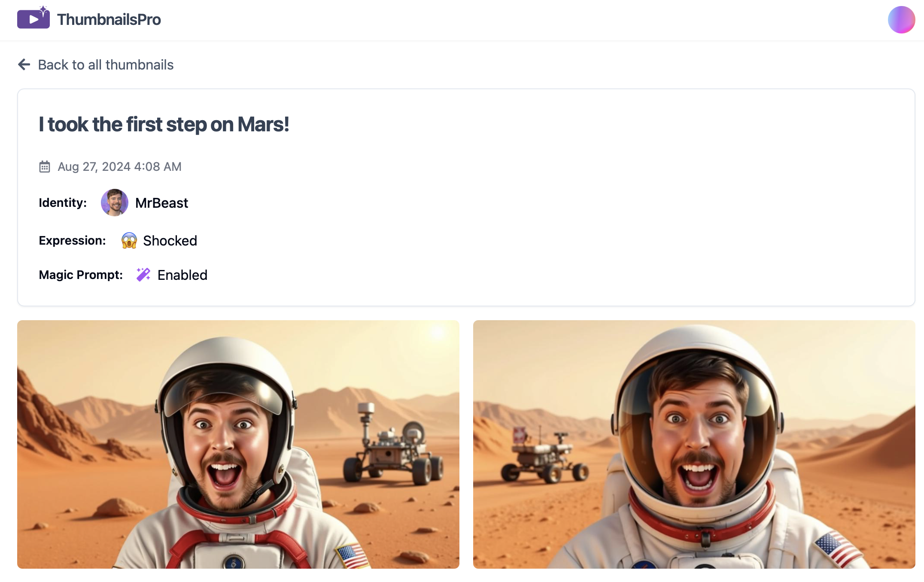
Task: Click the magic wand icon
Action: tap(143, 275)
